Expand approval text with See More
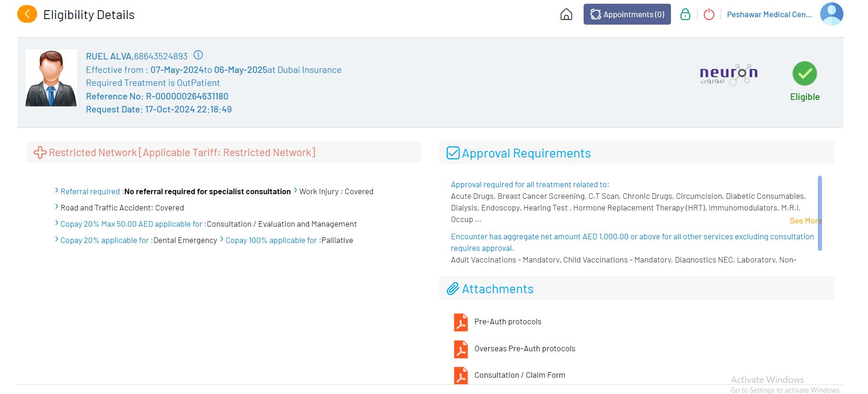 point(805,221)
